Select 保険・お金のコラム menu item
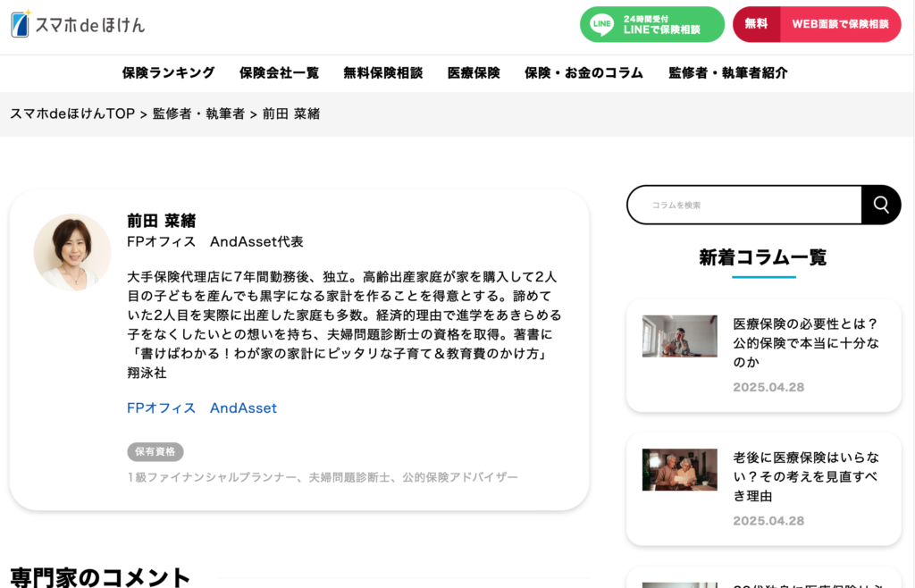This screenshot has width=915, height=588. click(583, 73)
